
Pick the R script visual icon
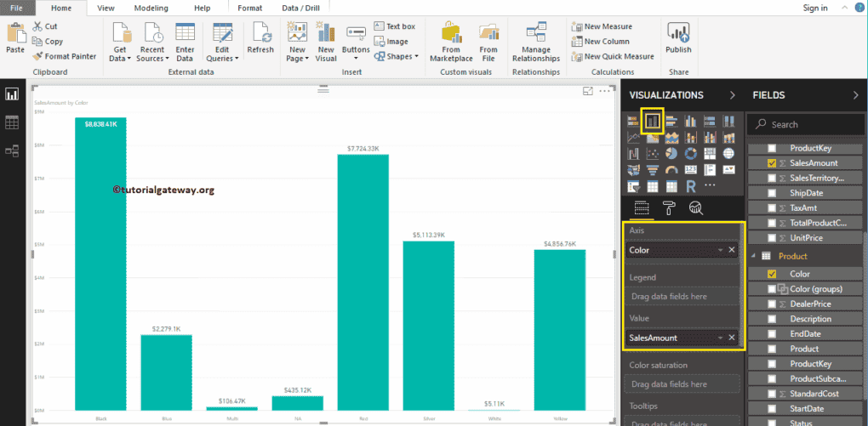(x=690, y=185)
